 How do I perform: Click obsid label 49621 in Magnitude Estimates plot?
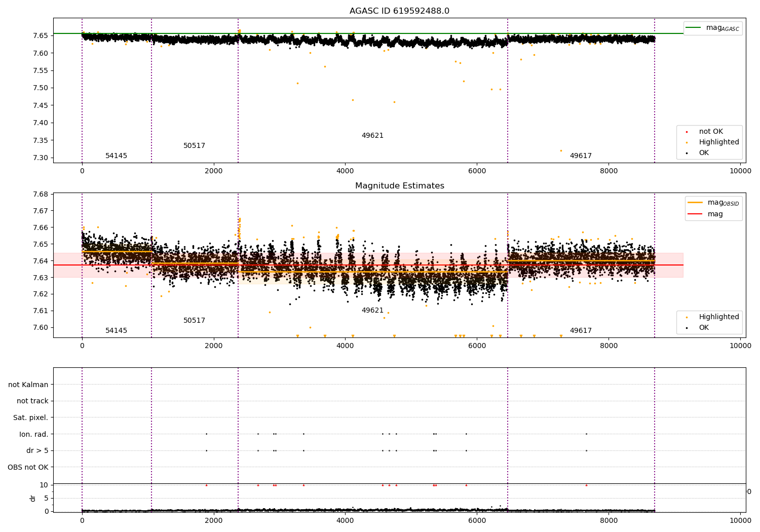click(372, 311)
